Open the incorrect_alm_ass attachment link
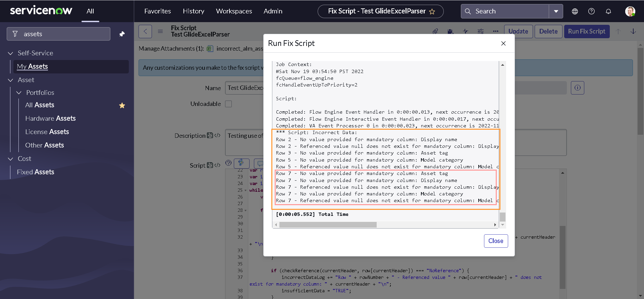Viewport: 644px width, 299px height. click(x=240, y=49)
